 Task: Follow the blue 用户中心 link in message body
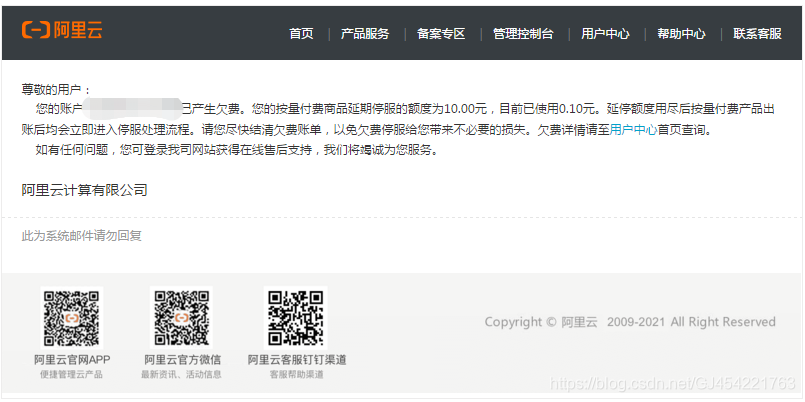point(633,130)
